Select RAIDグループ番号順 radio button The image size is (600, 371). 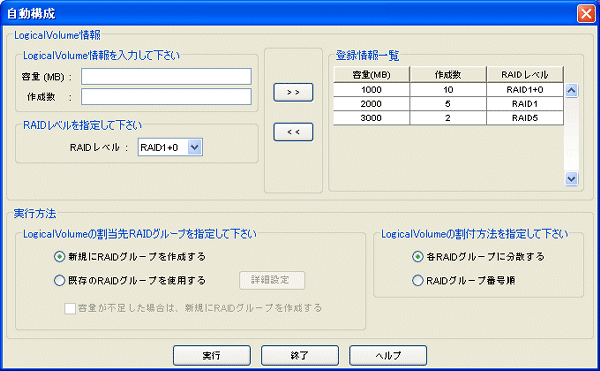point(417,281)
